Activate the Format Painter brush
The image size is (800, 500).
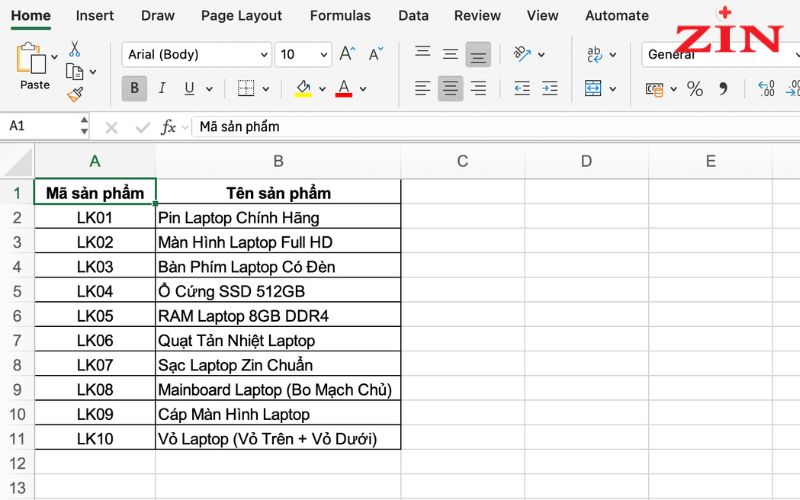(74, 94)
